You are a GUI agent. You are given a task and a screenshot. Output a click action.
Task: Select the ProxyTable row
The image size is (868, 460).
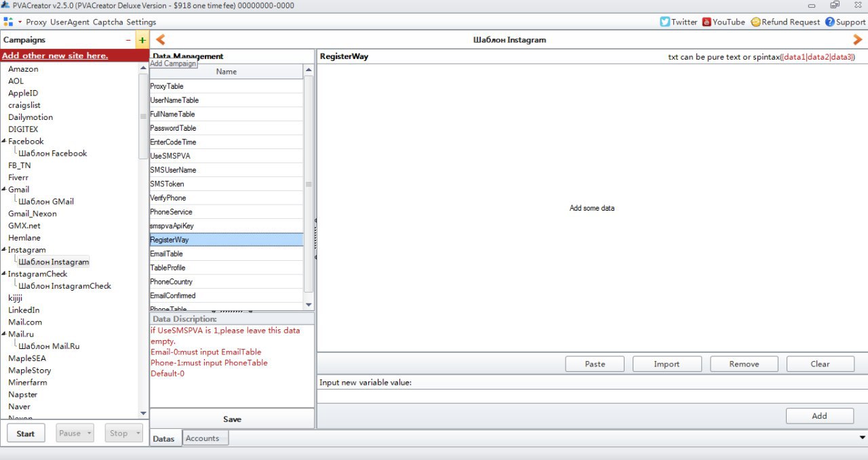point(226,86)
